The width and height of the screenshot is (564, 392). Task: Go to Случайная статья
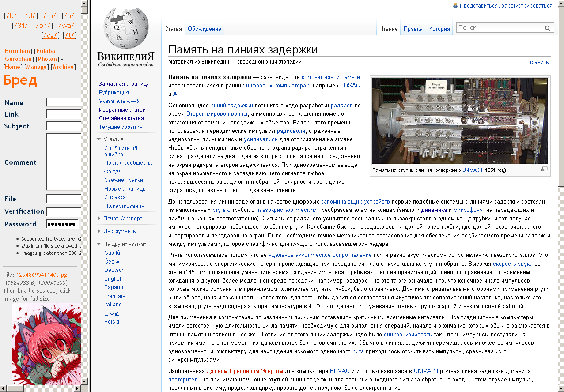(x=121, y=118)
